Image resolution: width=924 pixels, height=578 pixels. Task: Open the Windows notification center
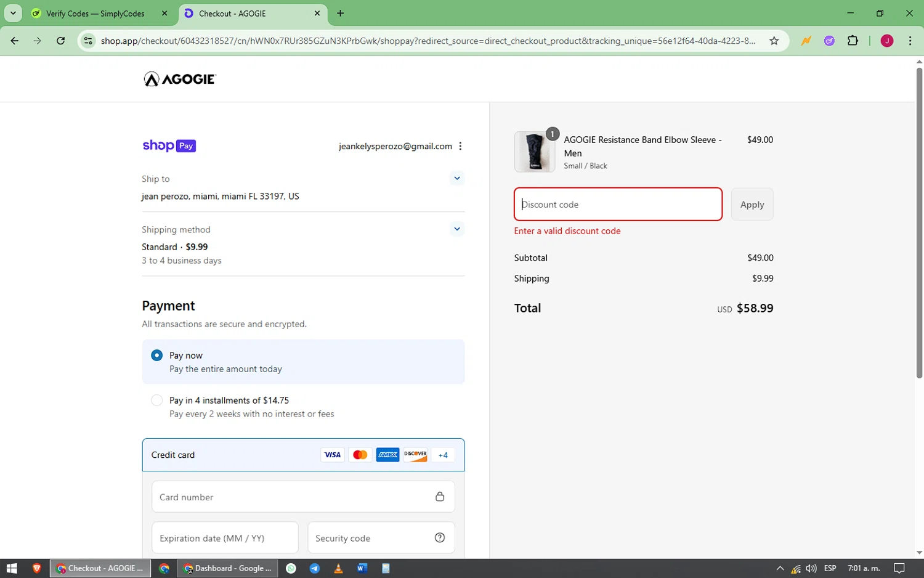pyautogui.click(x=899, y=568)
